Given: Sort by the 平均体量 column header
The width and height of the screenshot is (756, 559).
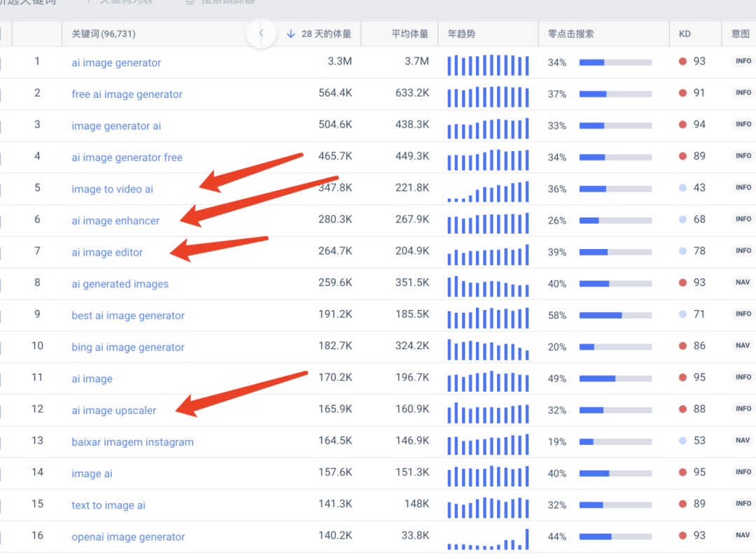Looking at the screenshot, I should coord(409,34).
